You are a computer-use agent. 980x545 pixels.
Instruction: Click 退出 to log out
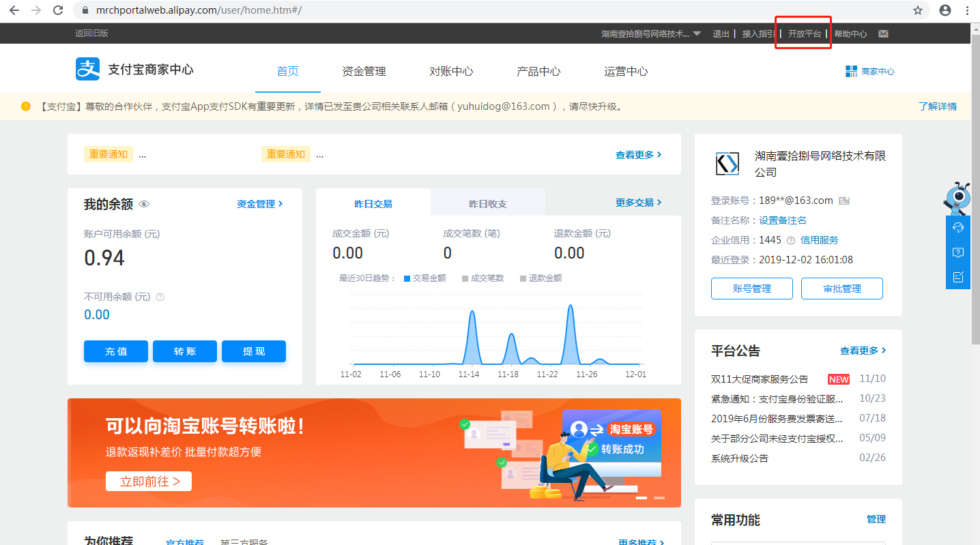click(721, 33)
